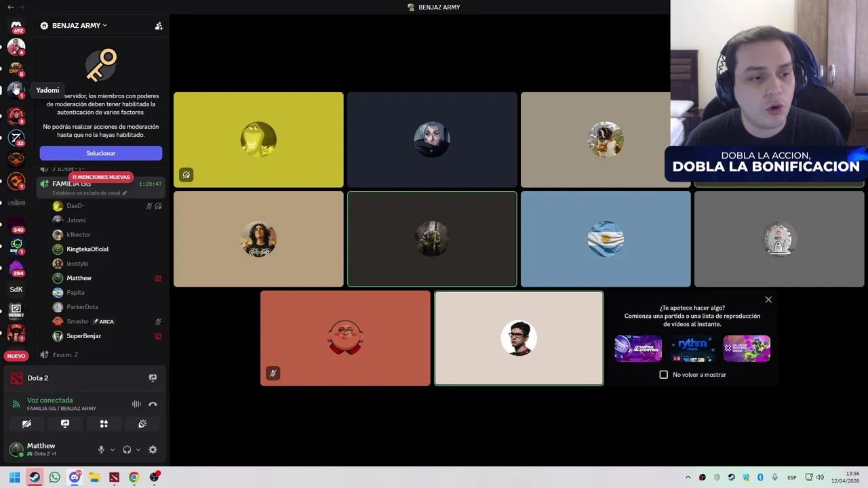Share Dota 2 screen via stream icon
The image size is (868, 488).
tap(153, 378)
